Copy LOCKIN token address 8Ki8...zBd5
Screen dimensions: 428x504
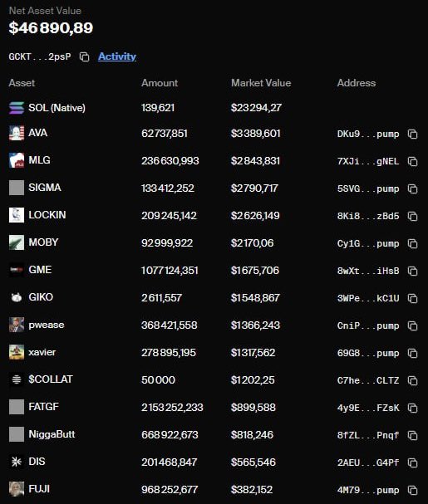[x=412, y=217]
